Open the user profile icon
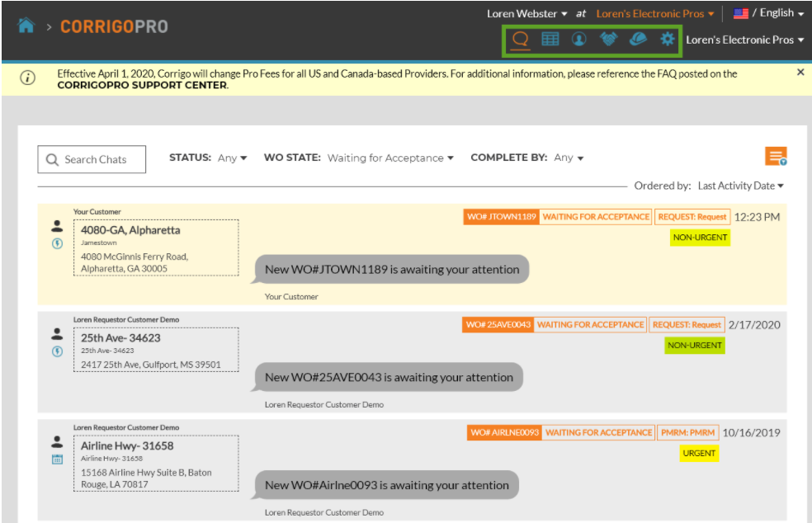The width and height of the screenshot is (812, 523). tap(578, 38)
